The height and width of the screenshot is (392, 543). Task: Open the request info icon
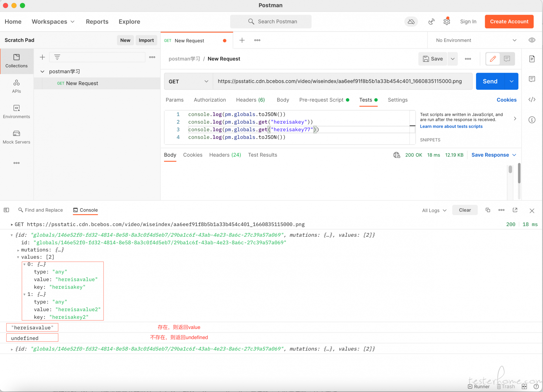click(x=532, y=120)
